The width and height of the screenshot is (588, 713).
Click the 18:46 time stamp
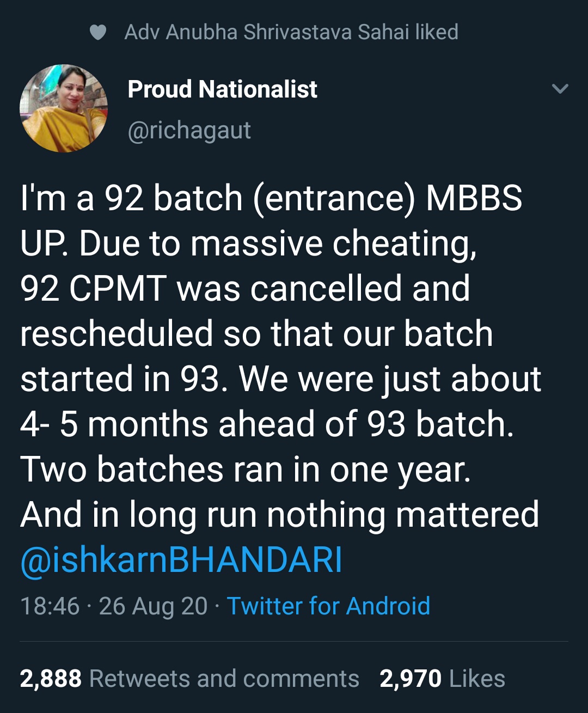point(50,606)
